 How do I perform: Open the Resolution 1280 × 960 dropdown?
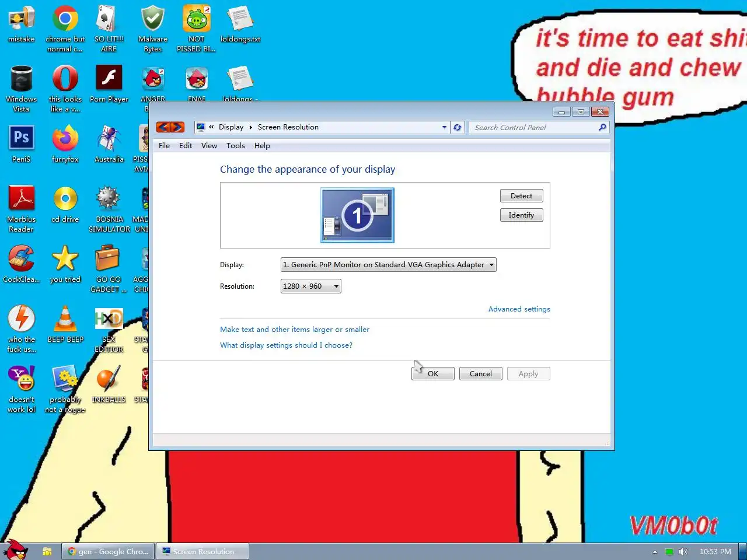coord(311,286)
